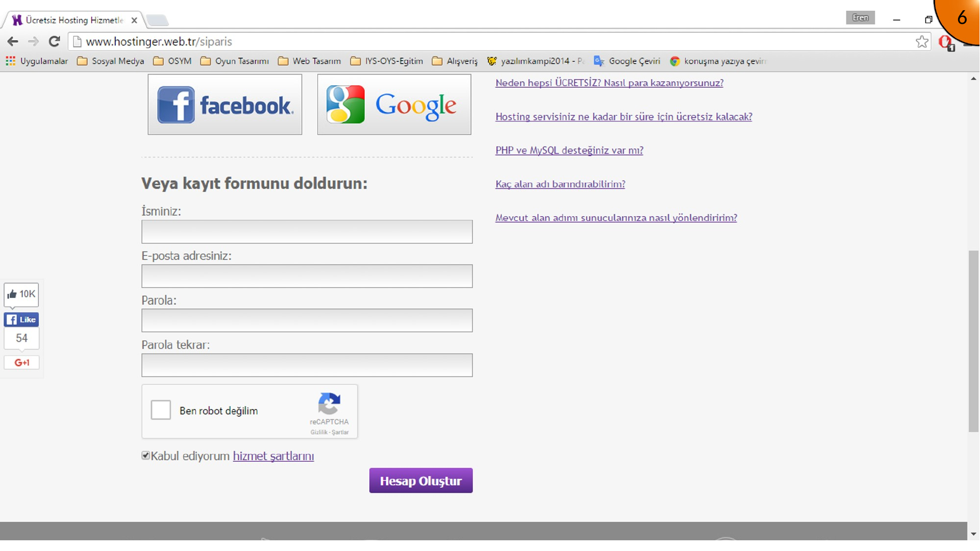Bookmark this page with the star icon
The width and height of the screenshot is (980, 551).
[x=922, y=42]
